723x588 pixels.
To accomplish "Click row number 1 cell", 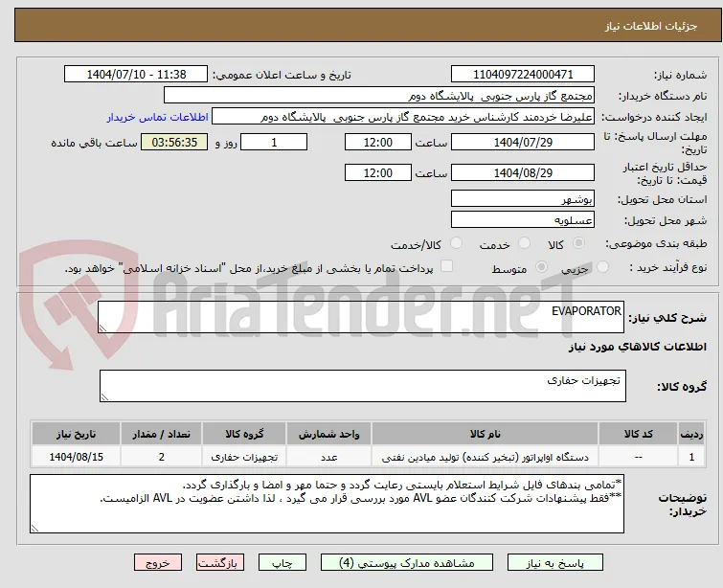I will [x=691, y=457].
